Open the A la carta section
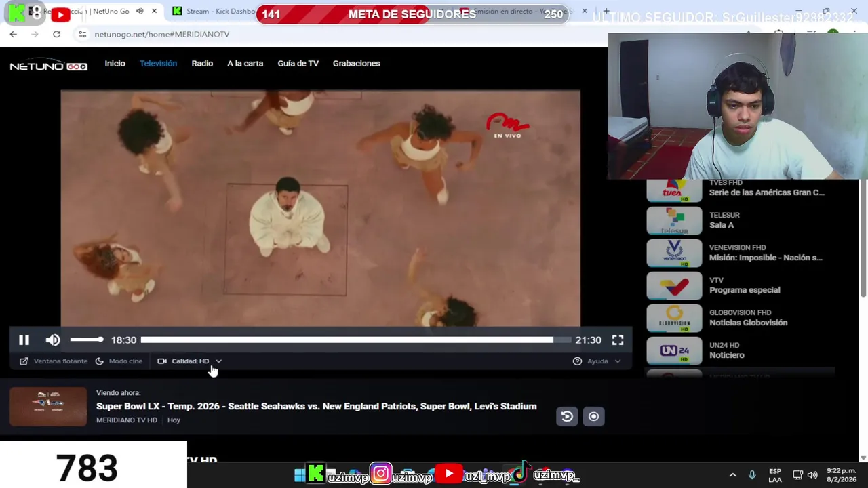This screenshot has height=488, width=868. point(245,64)
